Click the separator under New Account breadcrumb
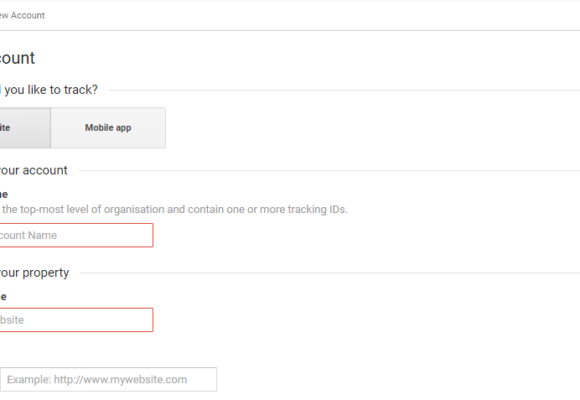The width and height of the screenshot is (580, 400). (290, 30)
